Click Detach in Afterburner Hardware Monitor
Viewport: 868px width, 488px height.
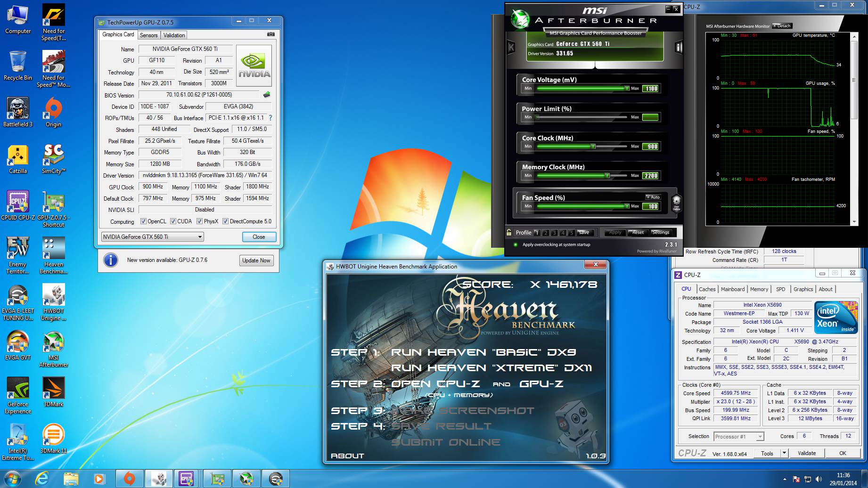pos(782,26)
